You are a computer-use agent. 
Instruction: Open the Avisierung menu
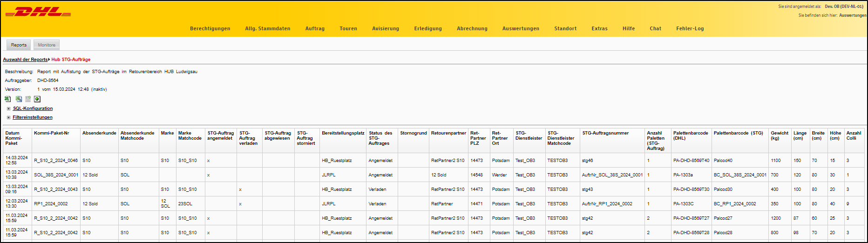(386, 28)
